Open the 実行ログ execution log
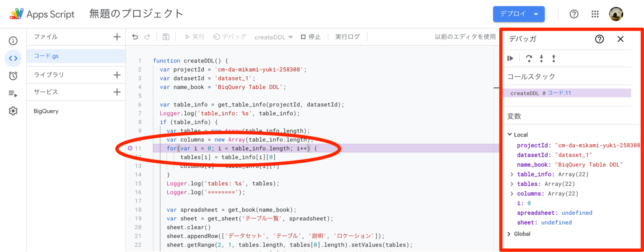Viewport: 644px width, 252px height. click(347, 36)
